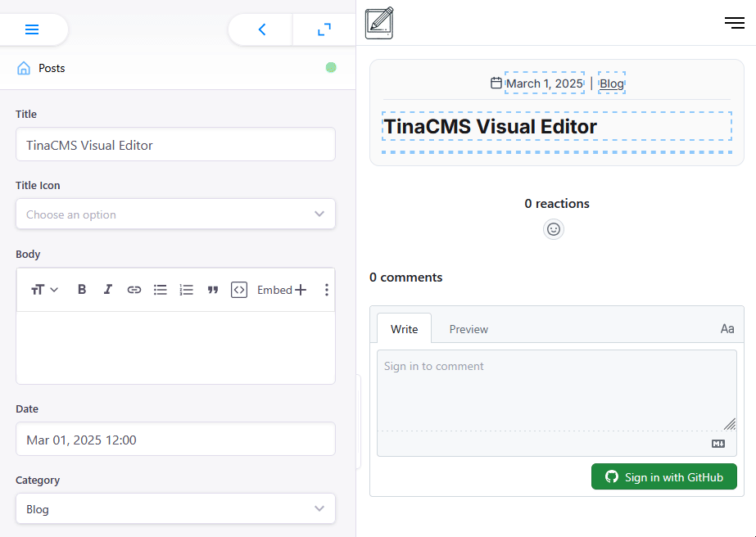Image resolution: width=756 pixels, height=537 pixels.
Task: Click the Sign in to comment textarea
Action: pyautogui.click(x=557, y=390)
